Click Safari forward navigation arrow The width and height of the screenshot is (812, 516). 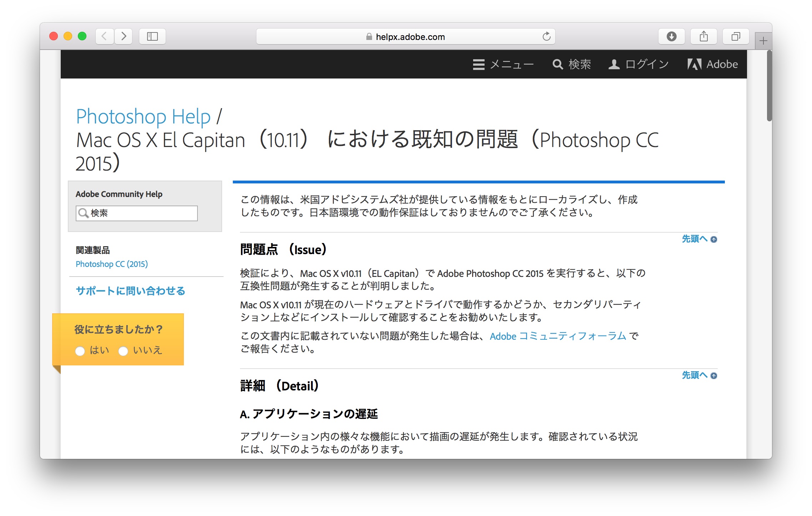[x=124, y=36]
